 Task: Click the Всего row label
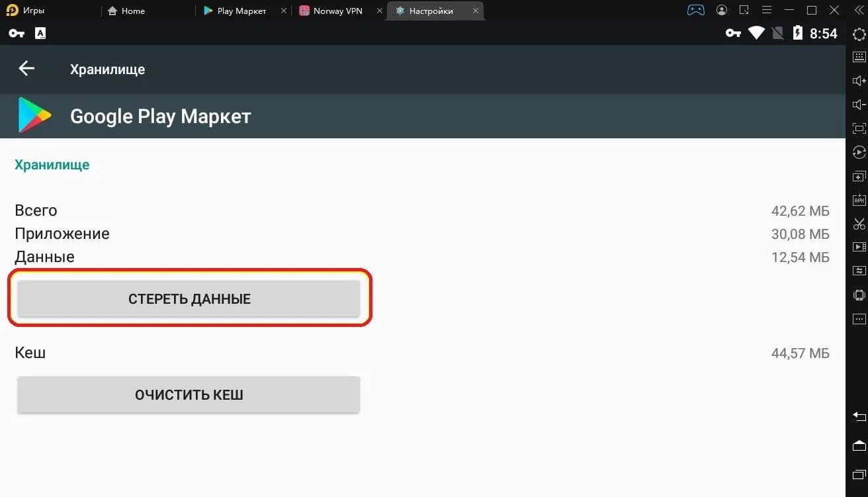click(36, 210)
